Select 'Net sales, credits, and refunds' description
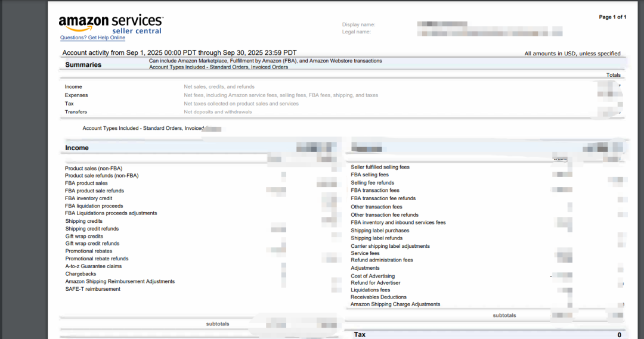The width and height of the screenshot is (644, 339). [219, 86]
